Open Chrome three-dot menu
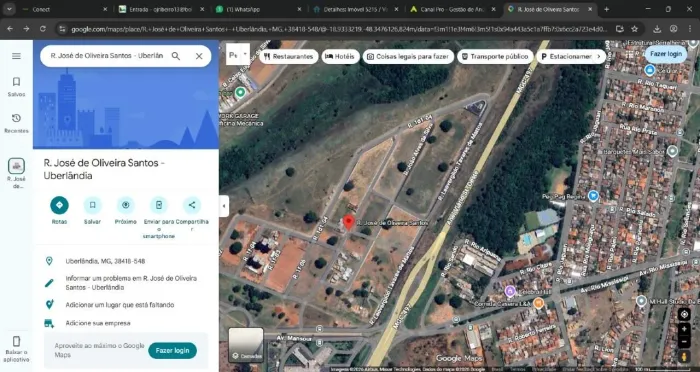 [690, 29]
